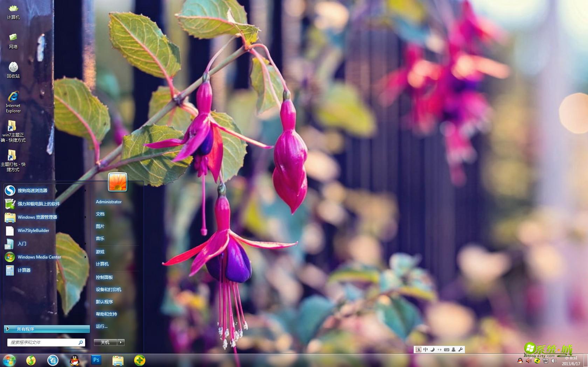Open 控制面板 from Start menu
Viewport: 588px width, 367px height.
(104, 277)
